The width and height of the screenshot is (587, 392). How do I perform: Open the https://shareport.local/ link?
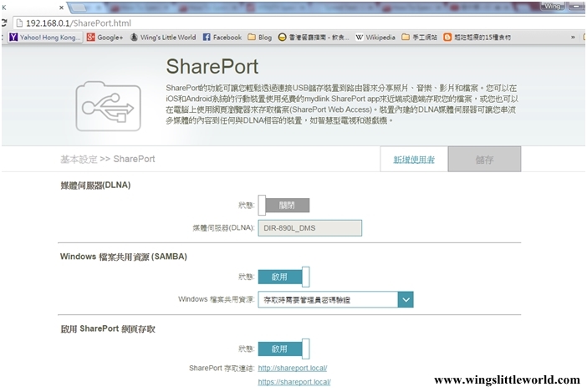tap(294, 382)
